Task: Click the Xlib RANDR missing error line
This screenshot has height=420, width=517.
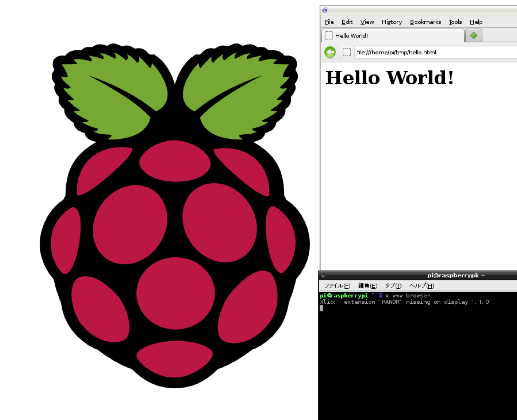Action: point(407,302)
